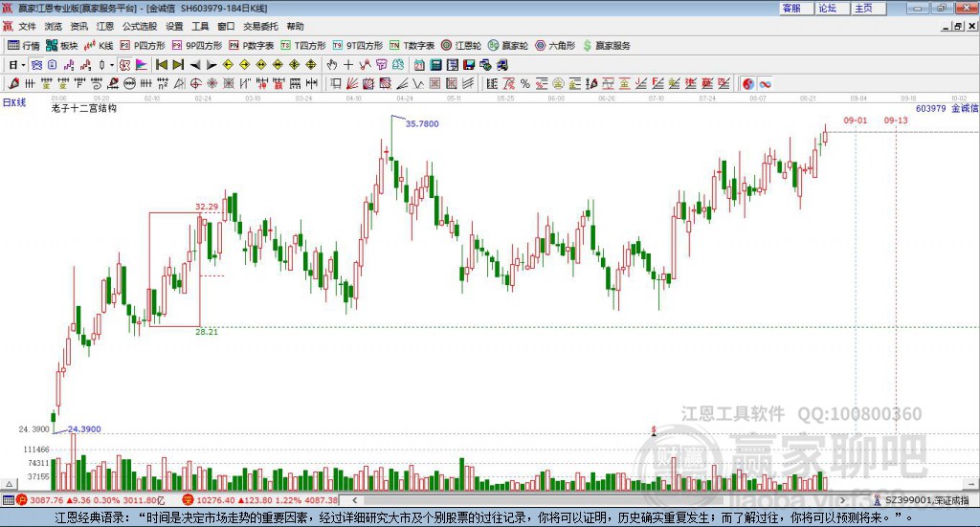The image size is (980, 527).
Task: Open the 文件 menu
Action: [x=27, y=26]
